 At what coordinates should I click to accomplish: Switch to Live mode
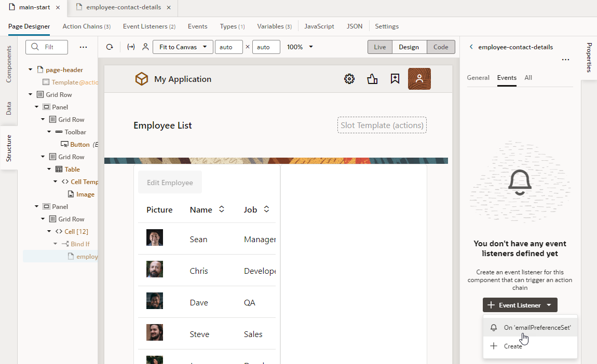coord(379,47)
